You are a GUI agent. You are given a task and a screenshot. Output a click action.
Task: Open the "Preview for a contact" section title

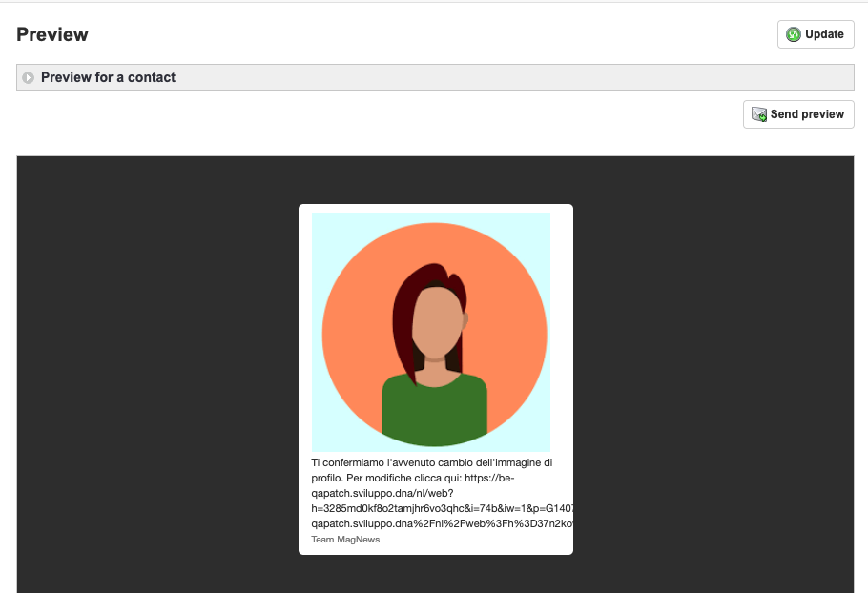point(108,77)
